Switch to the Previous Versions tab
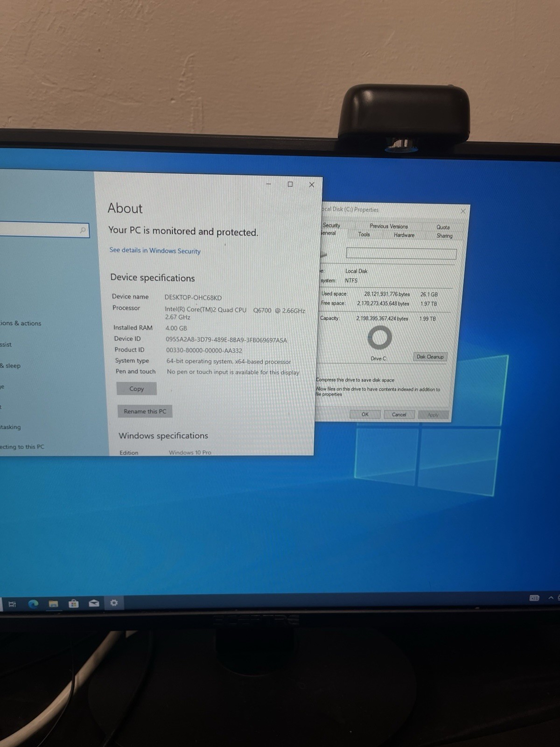 pyautogui.click(x=389, y=226)
